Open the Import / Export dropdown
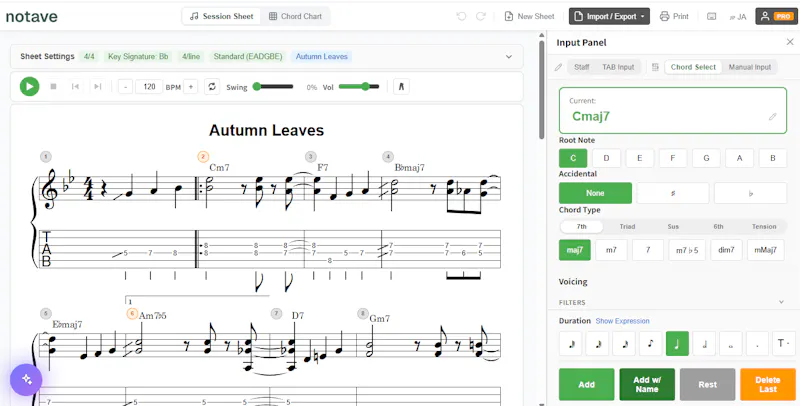 coord(609,16)
